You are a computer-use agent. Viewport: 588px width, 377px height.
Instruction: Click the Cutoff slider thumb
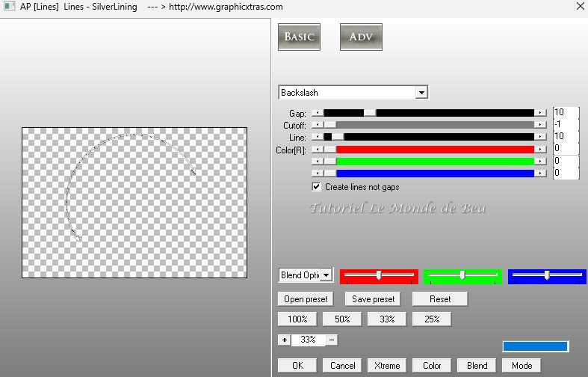coord(330,125)
